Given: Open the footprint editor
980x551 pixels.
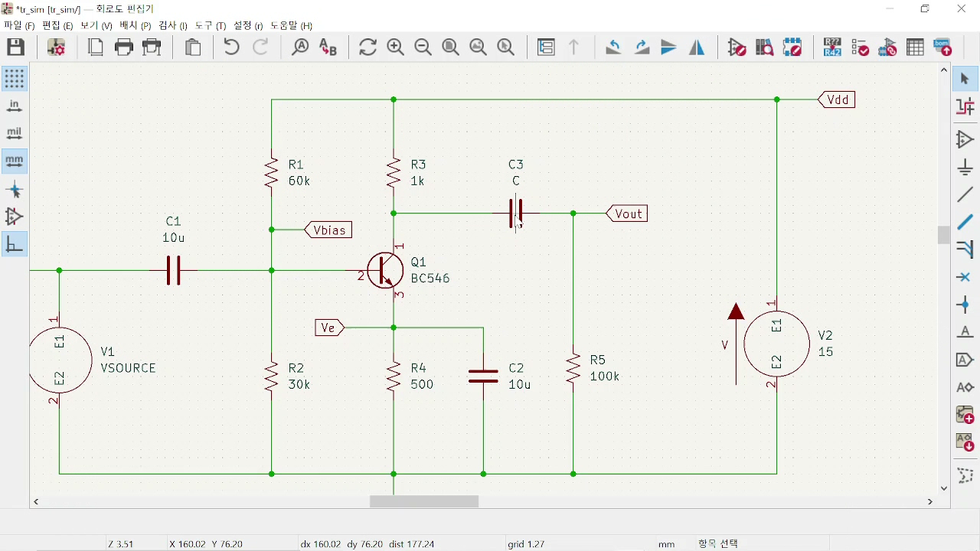Looking at the screenshot, I should coord(792,47).
